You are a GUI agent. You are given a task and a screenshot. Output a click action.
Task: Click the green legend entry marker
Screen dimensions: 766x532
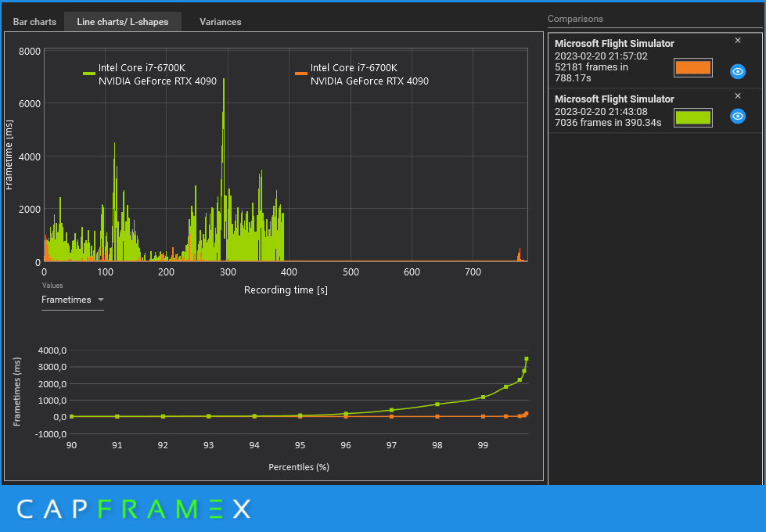(89, 74)
